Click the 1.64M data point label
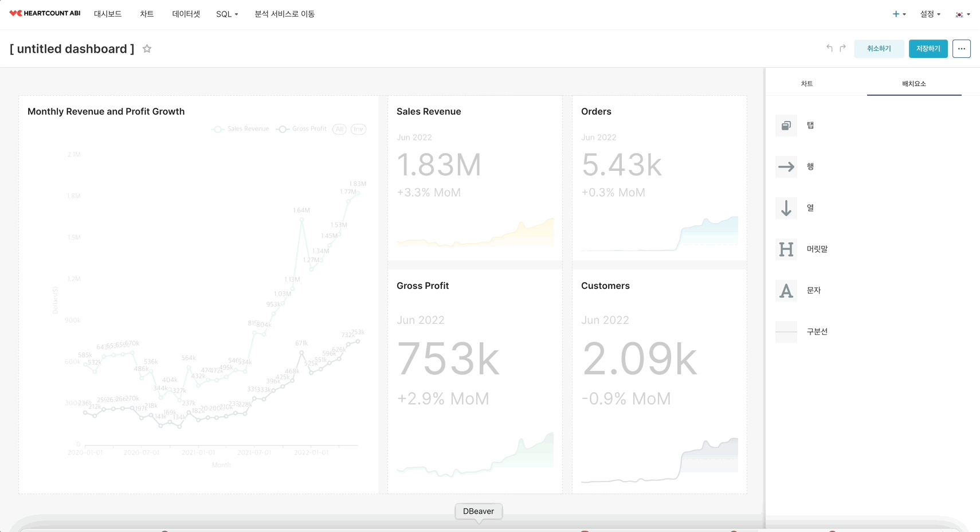The width and height of the screenshot is (980, 532). pyautogui.click(x=301, y=210)
